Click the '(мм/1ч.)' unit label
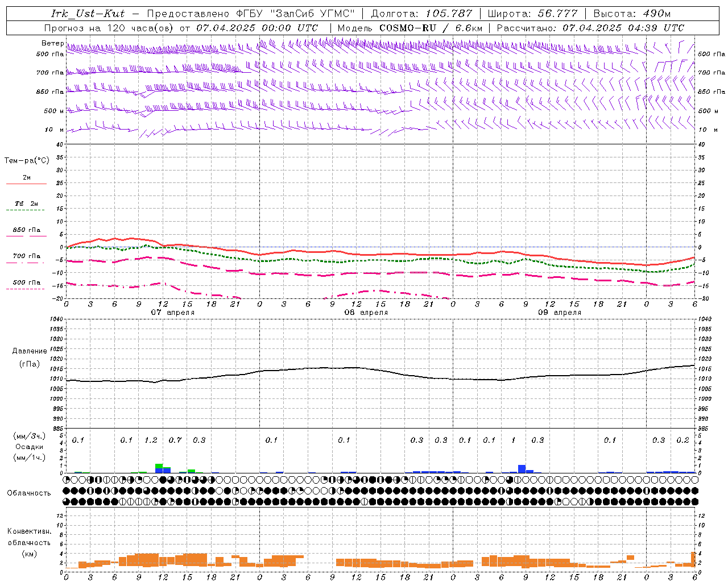The image size is (728, 582). pyautogui.click(x=30, y=457)
